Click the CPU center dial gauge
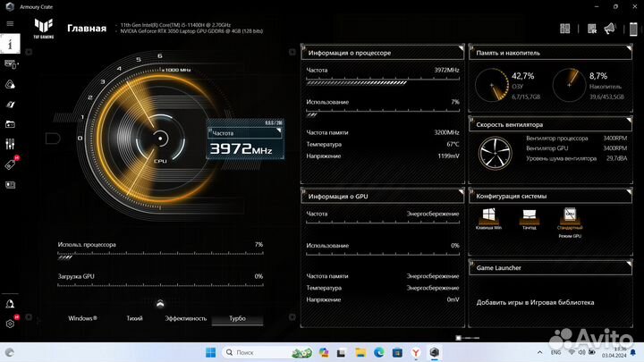 click(x=160, y=139)
